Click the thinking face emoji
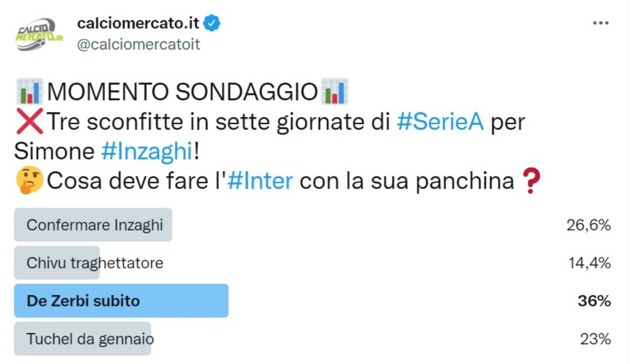This screenshot has height=364, width=642. pyautogui.click(x=29, y=181)
